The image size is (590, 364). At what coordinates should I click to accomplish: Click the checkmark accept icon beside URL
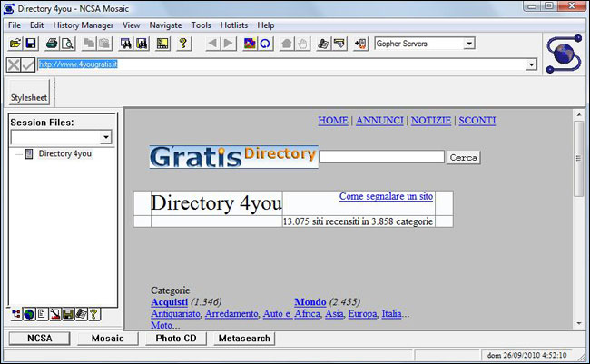(29, 64)
